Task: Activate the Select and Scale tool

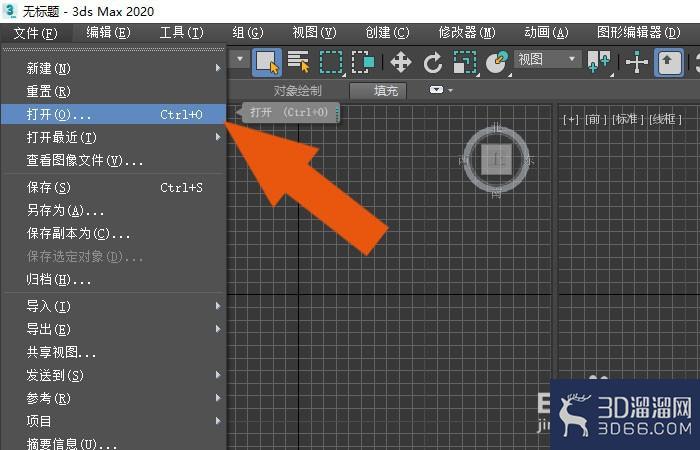Action: point(465,62)
